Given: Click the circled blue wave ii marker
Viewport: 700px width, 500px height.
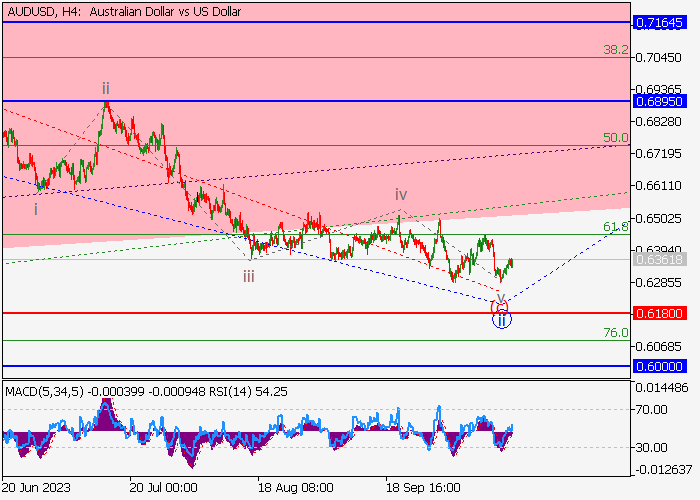Looking at the screenshot, I should 502,320.
